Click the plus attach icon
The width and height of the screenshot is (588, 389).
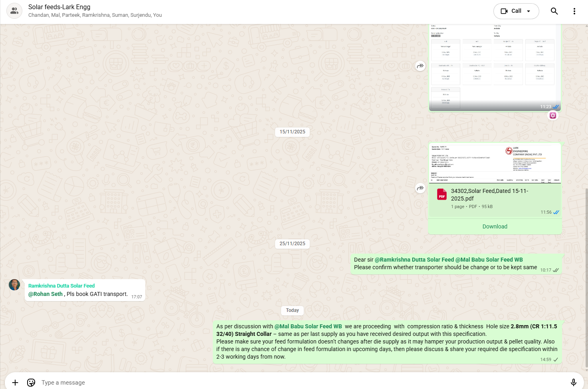tap(15, 382)
